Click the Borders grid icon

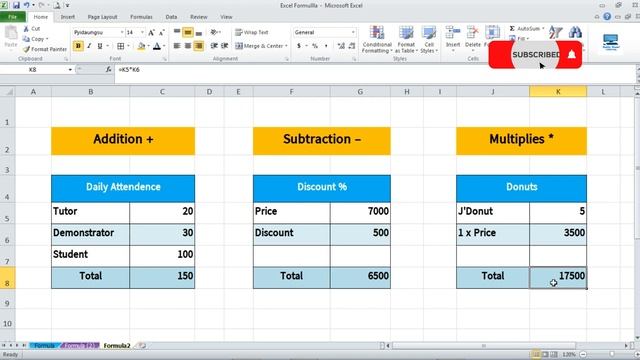tap(120, 46)
